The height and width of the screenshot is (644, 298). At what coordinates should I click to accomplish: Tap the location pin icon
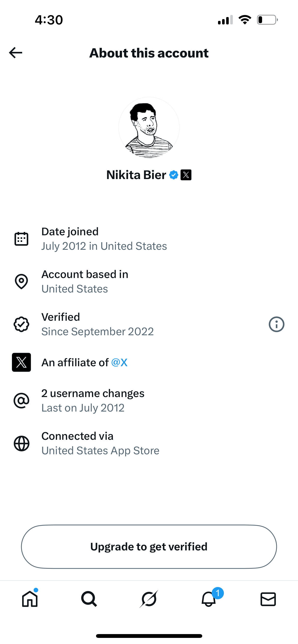coord(21,282)
